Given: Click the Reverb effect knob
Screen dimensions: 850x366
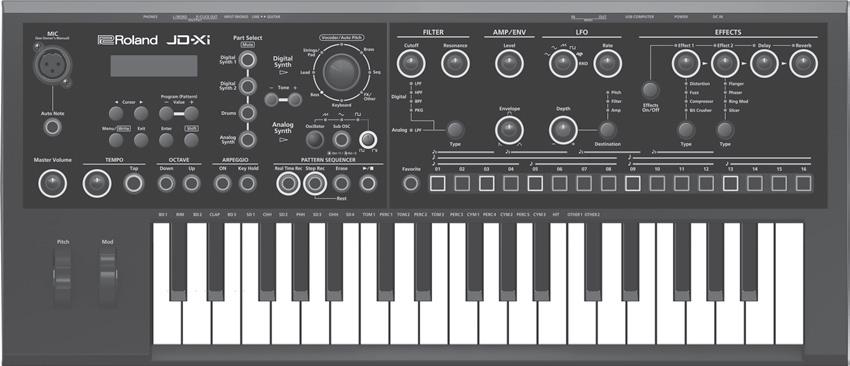Looking at the screenshot, I should click(803, 64).
